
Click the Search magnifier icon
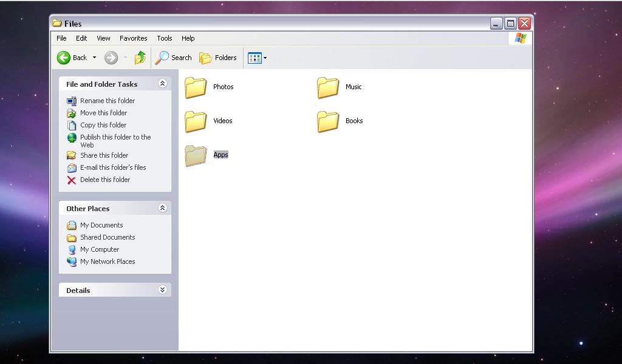(162, 58)
